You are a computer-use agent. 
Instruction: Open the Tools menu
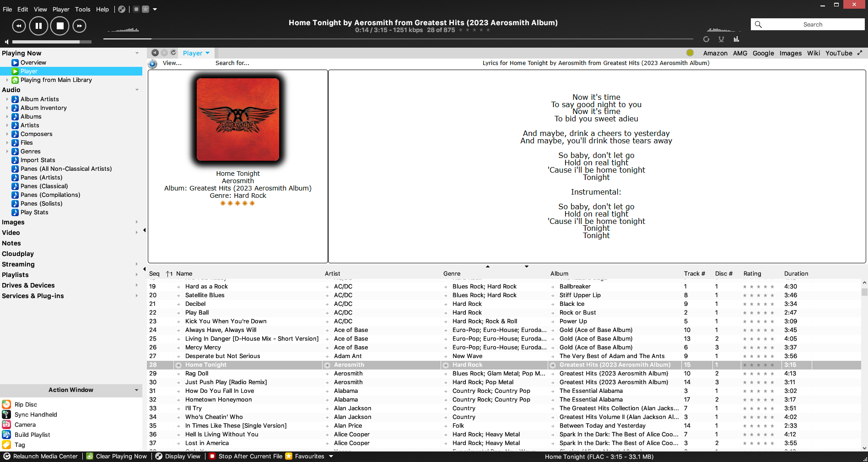coord(83,9)
